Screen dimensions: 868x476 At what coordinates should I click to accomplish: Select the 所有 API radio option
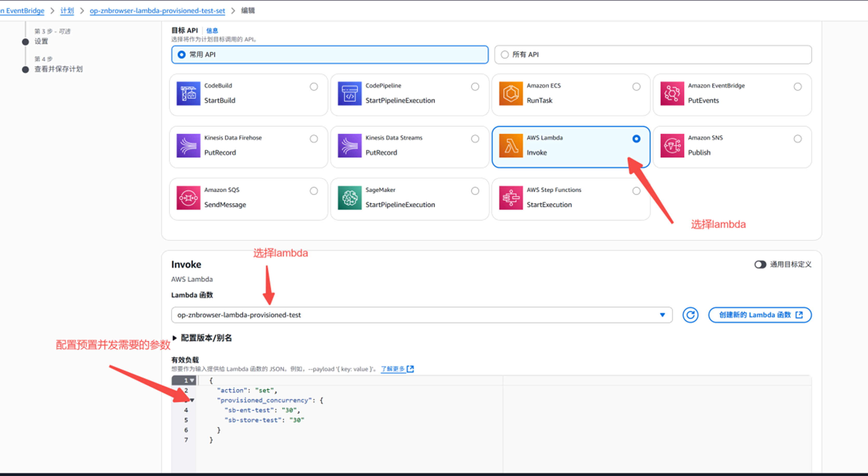pos(504,55)
